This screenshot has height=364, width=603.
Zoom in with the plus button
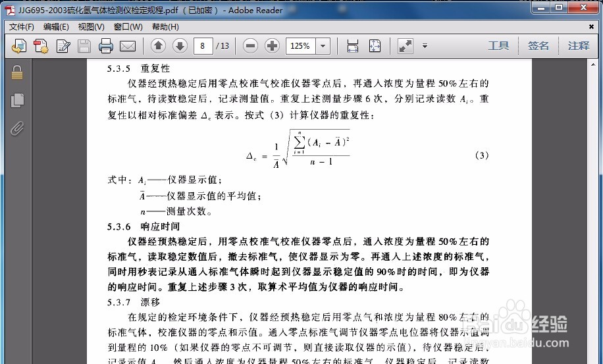point(272,46)
